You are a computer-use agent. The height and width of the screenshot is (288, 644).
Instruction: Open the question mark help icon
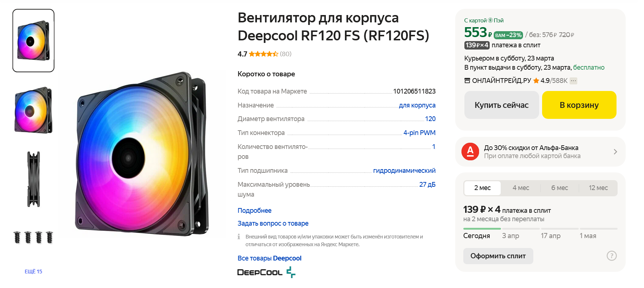coord(611,256)
